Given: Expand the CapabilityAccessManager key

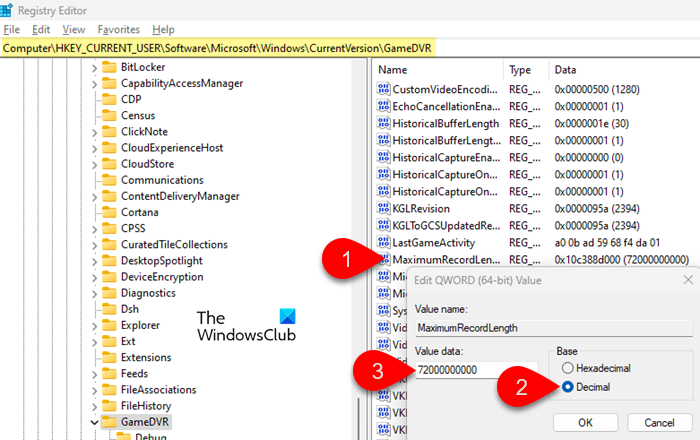Looking at the screenshot, I should coord(94,84).
